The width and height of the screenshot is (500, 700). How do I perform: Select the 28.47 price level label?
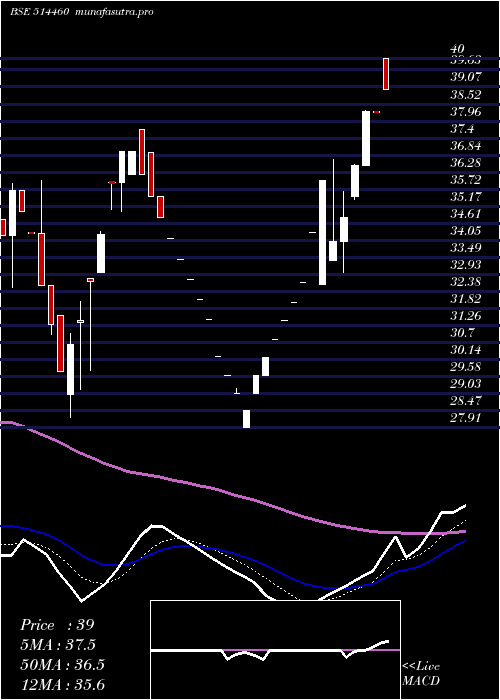466,400
